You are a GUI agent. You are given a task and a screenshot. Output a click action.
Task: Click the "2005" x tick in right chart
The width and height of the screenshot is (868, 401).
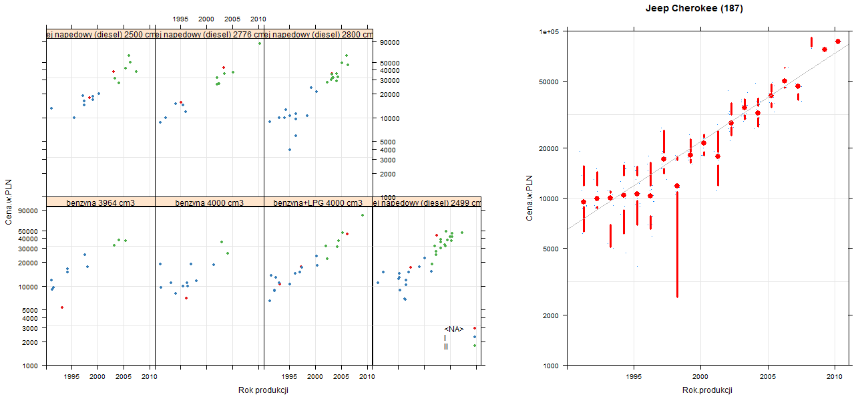pyautogui.click(x=768, y=378)
